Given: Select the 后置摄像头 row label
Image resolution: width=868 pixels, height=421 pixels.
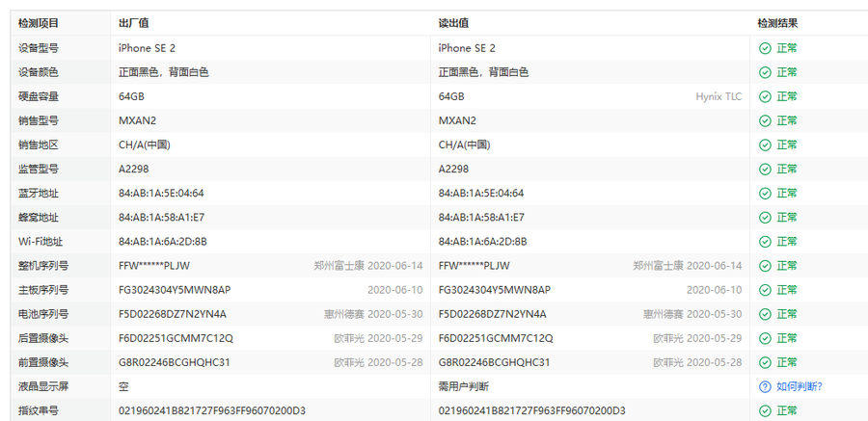Looking at the screenshot, I should pyautogui.click(x=43, y=338).
